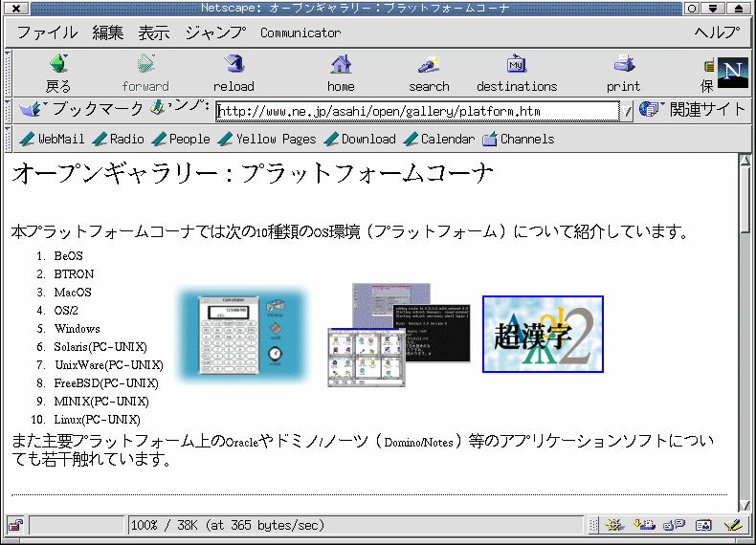756x545 pixels.
Task: Open Calendar bookmark in personal toolbar
Action: (x=439, y=139)
